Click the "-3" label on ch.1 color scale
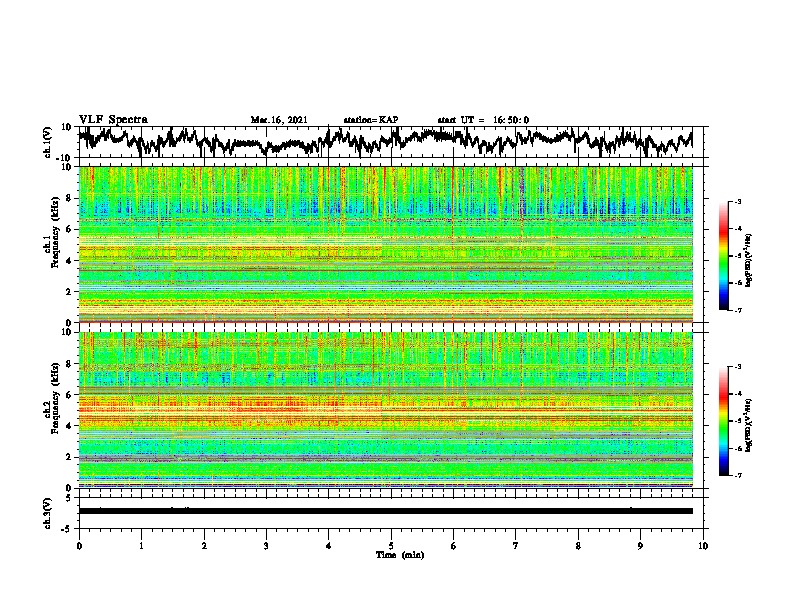 (x=738, y=201)
